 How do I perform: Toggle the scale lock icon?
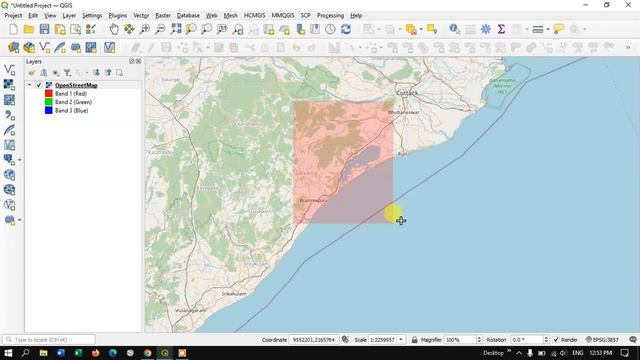(414, 340)
